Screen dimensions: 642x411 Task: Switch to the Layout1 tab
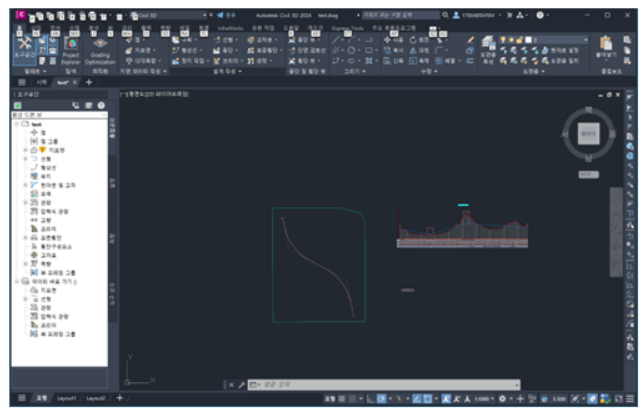(x=66, y=398)
